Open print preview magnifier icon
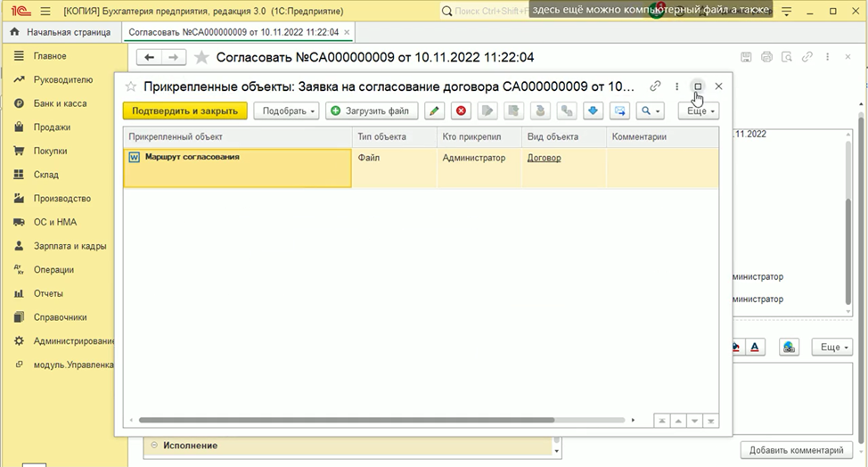 click(x=787, y=57)
